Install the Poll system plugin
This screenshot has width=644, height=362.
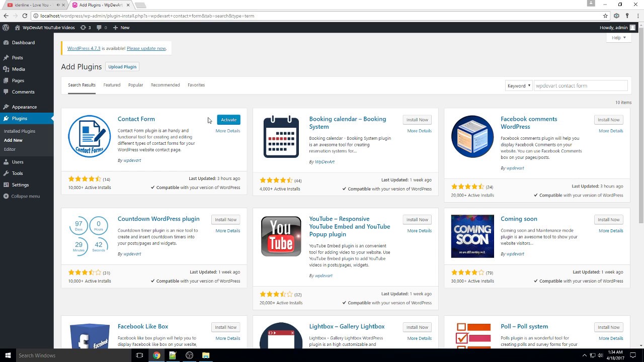coord(609,327)
